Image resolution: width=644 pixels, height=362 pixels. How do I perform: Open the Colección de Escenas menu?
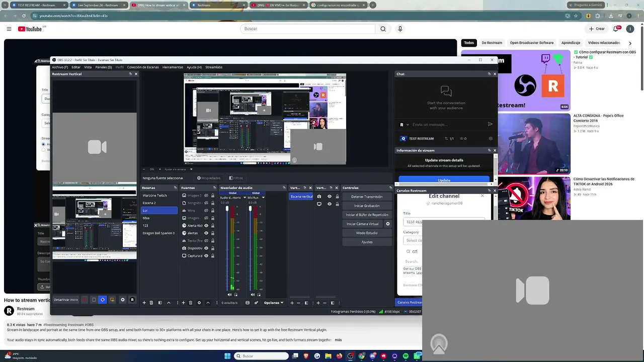point(143,67)
